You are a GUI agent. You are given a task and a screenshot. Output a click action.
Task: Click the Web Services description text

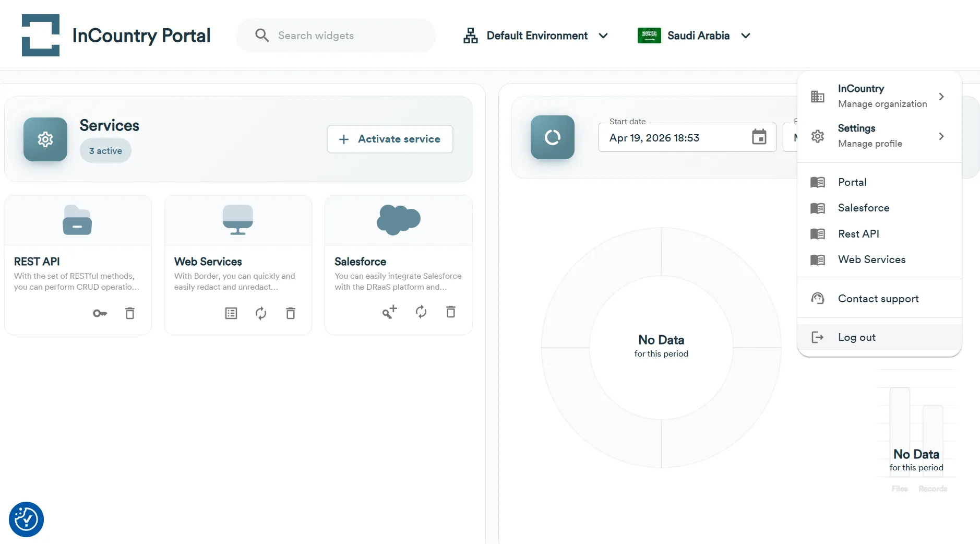pyautogui.click(x=235, y=281)
